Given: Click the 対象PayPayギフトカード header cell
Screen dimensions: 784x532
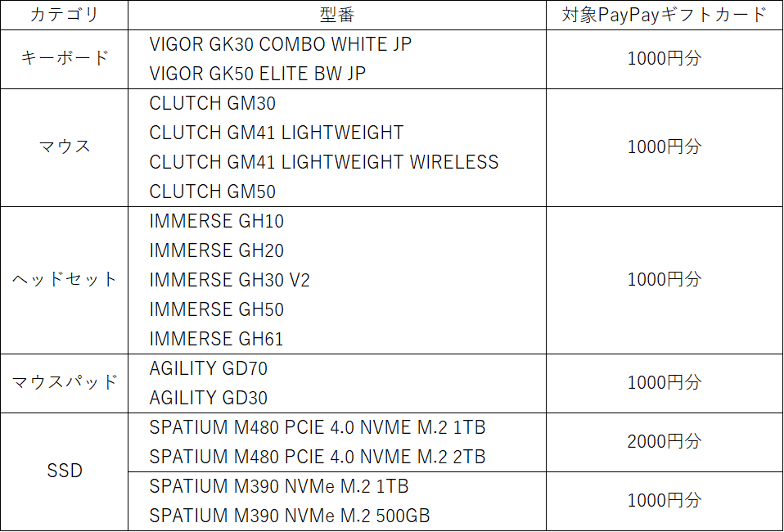Looking at the screenshot, I should click(x=664, y=16).
